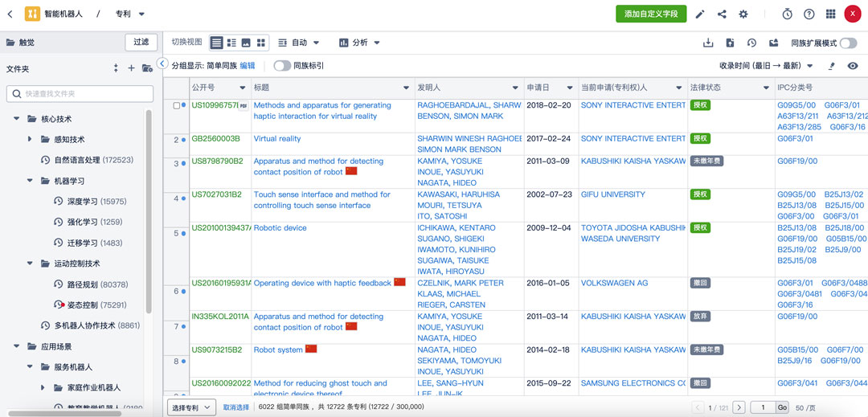This screenshot has height=417, width=868.
Task: Open the 选择专利 dropdown
Action: coord(191,407)
